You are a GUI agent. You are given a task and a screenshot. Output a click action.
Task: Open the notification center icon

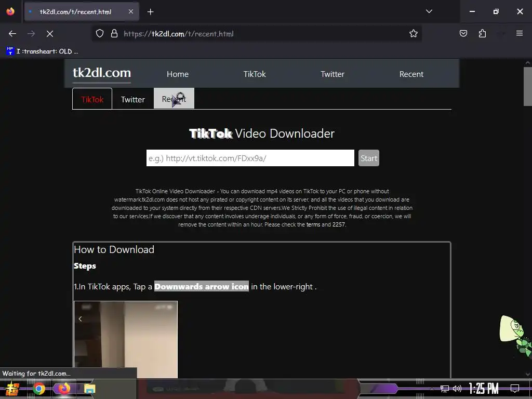(515, 389)
